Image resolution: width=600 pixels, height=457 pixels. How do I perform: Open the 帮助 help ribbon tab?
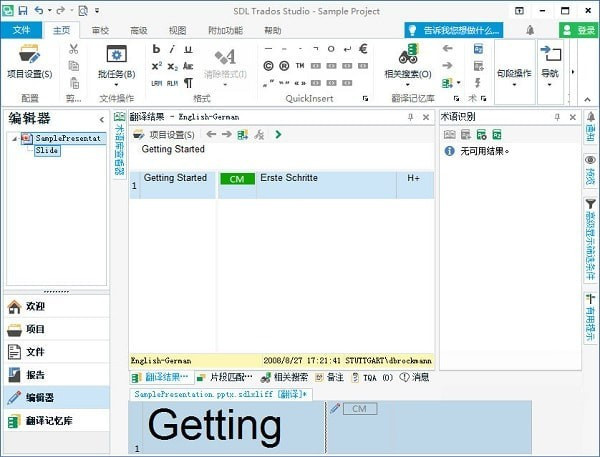tap(272, 30)
